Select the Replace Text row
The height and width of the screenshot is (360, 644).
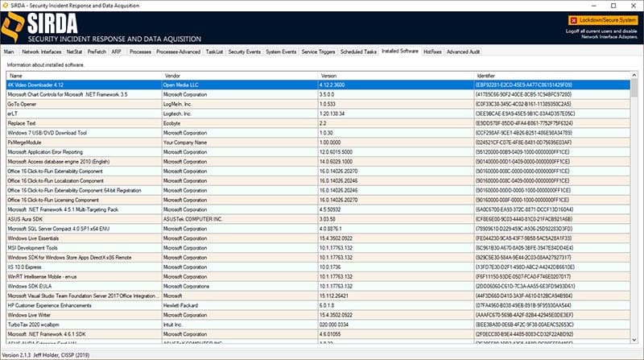[x=318, y=123]
